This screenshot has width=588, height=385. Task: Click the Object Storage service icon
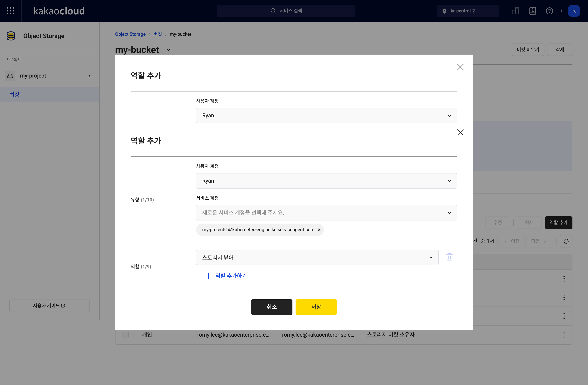(x=11, y=36)
